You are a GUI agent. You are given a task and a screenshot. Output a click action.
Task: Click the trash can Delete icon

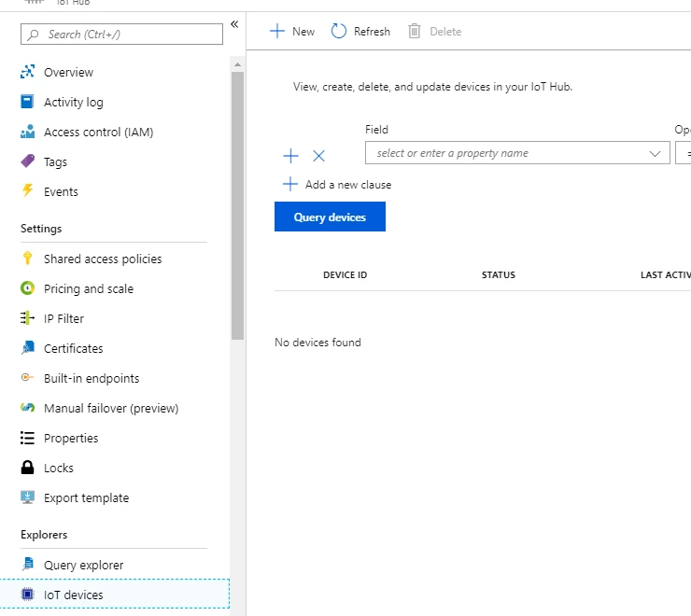coord(414,31)
